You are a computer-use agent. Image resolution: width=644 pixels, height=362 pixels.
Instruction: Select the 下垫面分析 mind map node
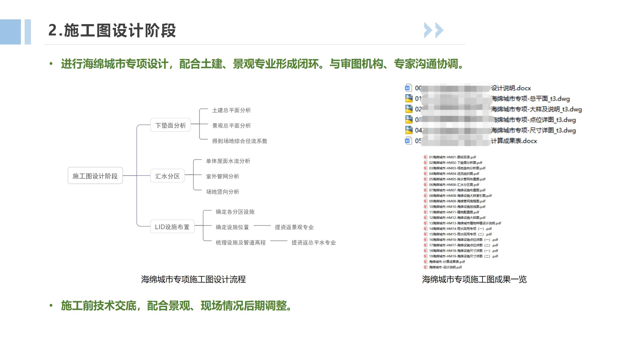pyautogui.click(x=170, y=125)
